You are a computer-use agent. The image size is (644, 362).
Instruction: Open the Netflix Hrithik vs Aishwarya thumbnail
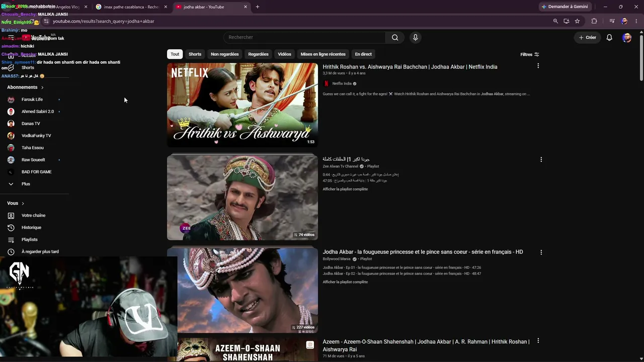click(243, 105)
